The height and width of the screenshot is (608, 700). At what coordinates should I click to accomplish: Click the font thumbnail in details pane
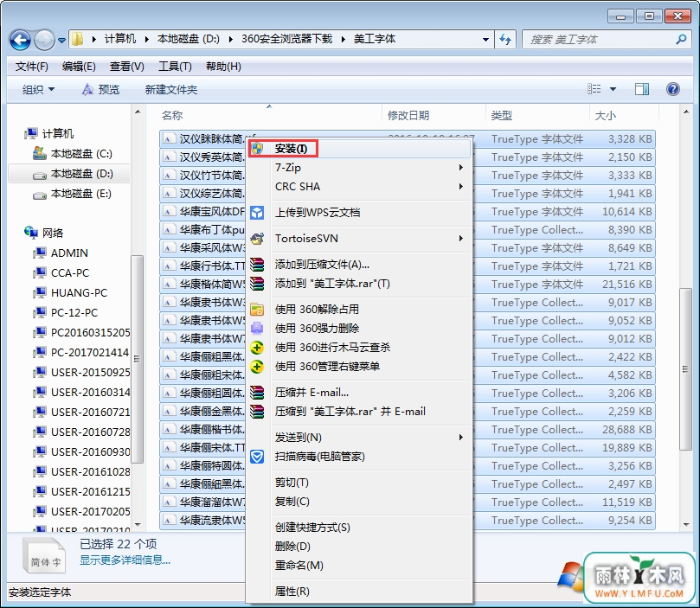click(44, 555)
